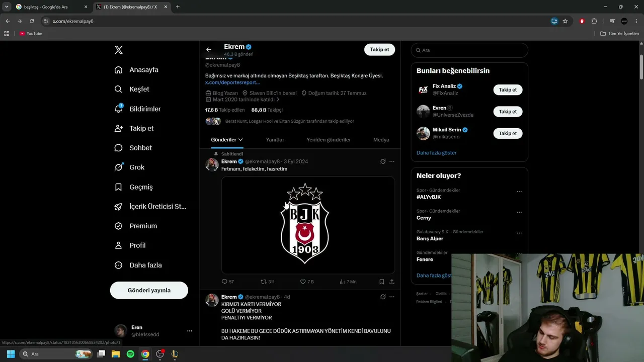The height and width of the screenshot is (362, 644).
Task: Open Tüm Yer İşaretleri bookmarks folder
Action: (620, 34)
